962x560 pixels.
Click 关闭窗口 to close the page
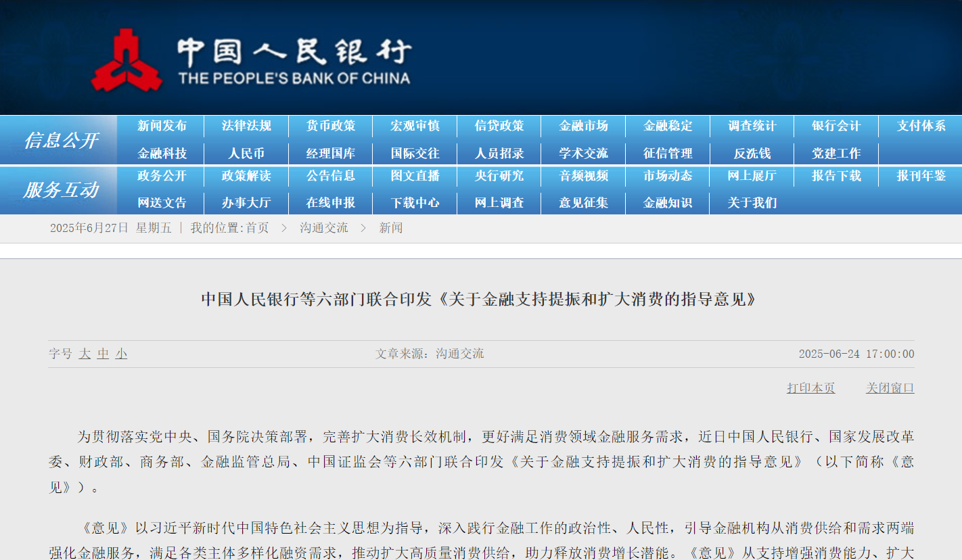coord(890,387)
